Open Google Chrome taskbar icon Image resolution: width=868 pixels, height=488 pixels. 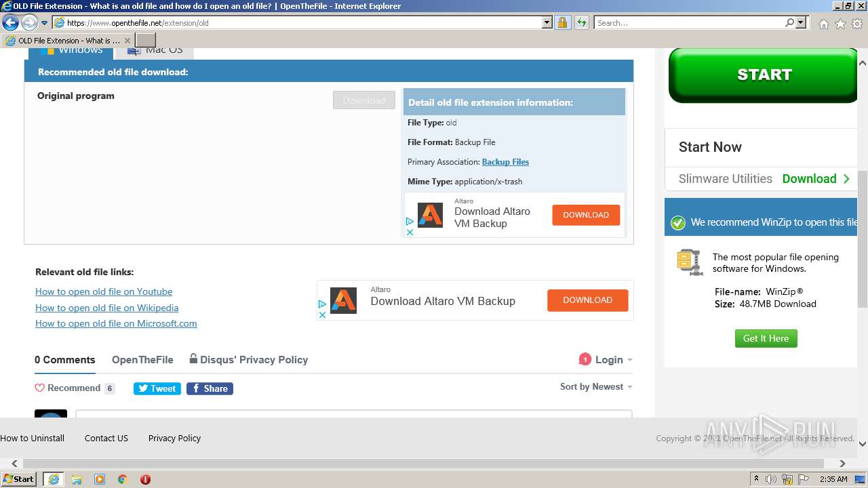pos(122,479)
